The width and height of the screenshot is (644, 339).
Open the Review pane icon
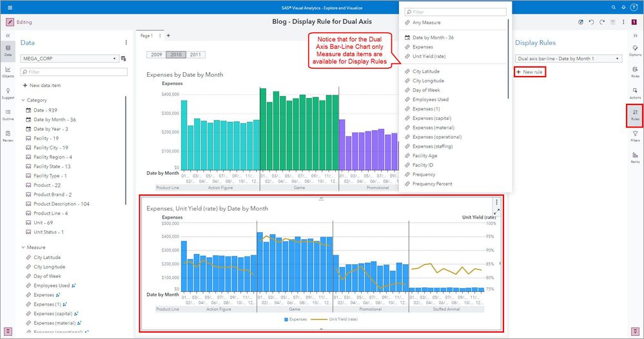pyautogui.click(x=8, y=136)
